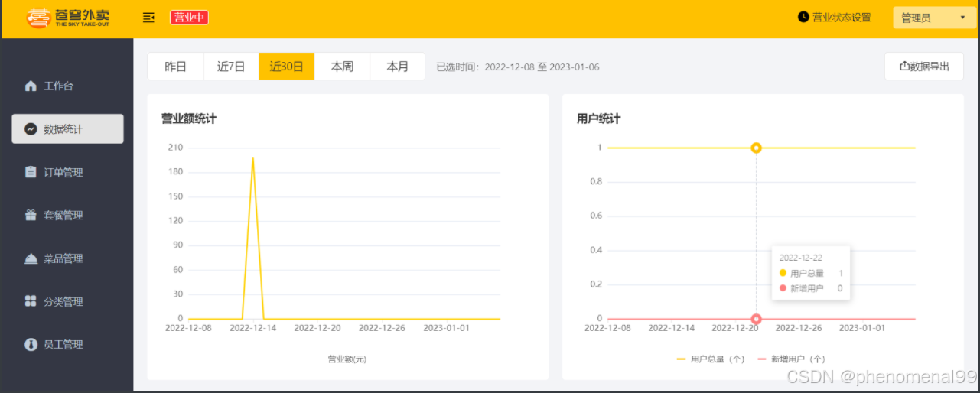Go to 订单管理 page
Image resolution: width=980 pixels, height=393 pixels.
pos(67,172)
